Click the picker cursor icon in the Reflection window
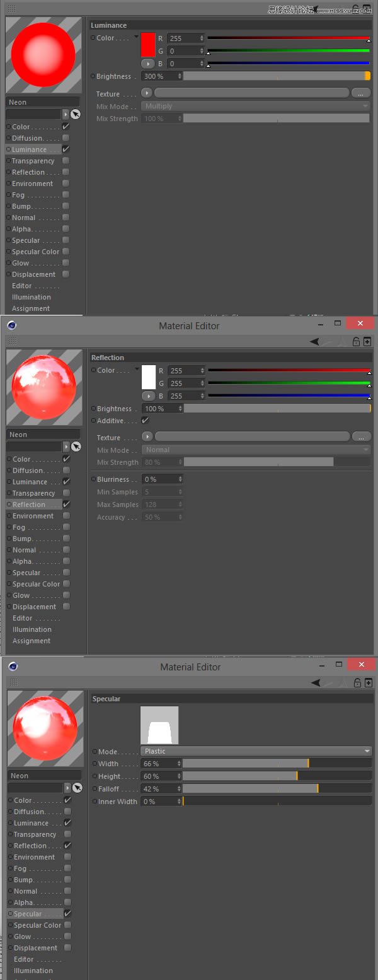The width and height of the screenshot is (378, 980). coord(76,446)
